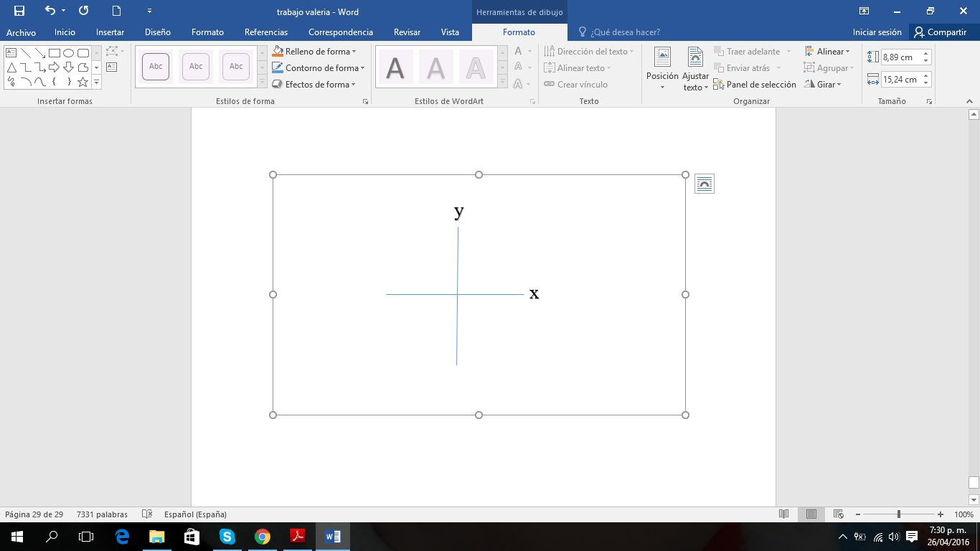Switch to Read Mode view in the status bar
The width and height of the screenshot is (980, 551).
784,514
